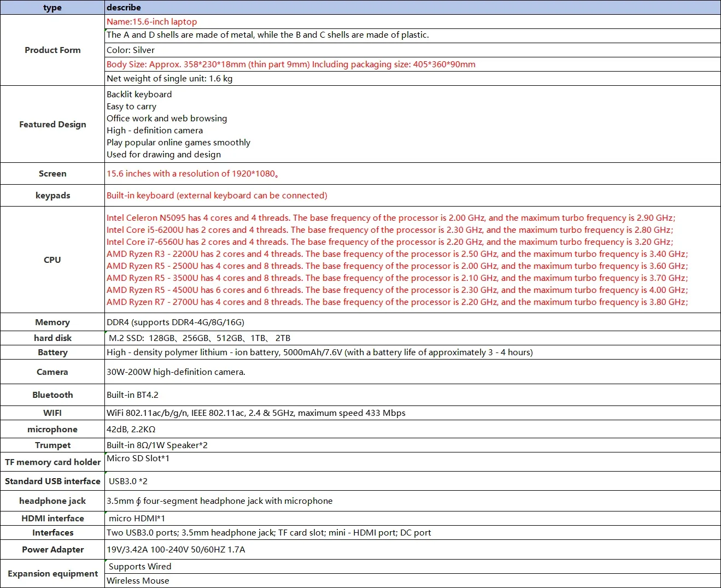Select the 'Name:15.6-inch laptop' cell
Image resolution: width=721 pixels, height=588 pixels.
tap(413, 21)
